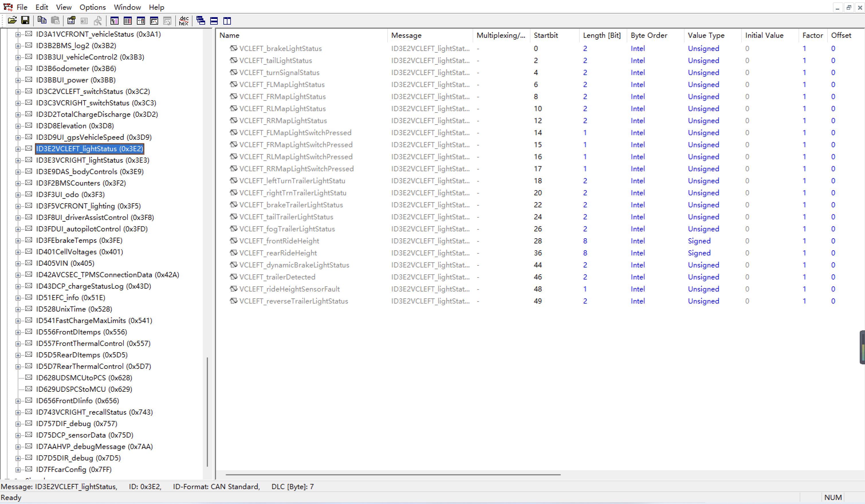Click the Save floppy disk icon
The width and height of the screenshot is (865, 504).
click(x=25, y=21)
